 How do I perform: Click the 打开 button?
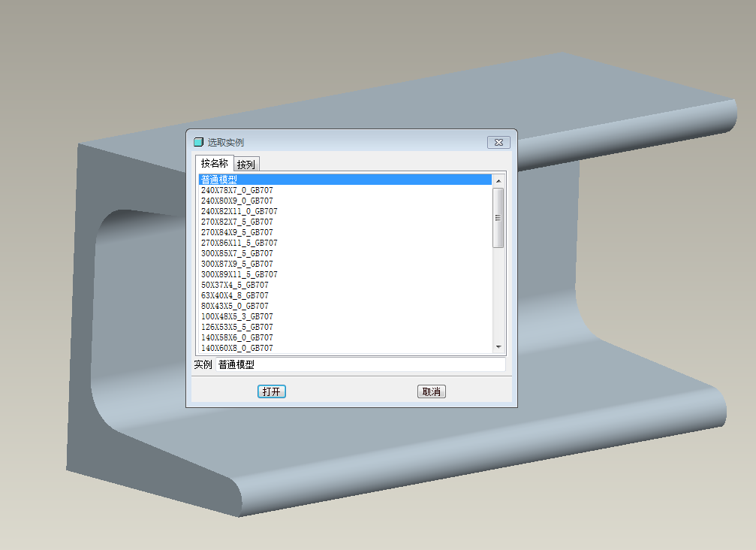click(x=271, y=391)
